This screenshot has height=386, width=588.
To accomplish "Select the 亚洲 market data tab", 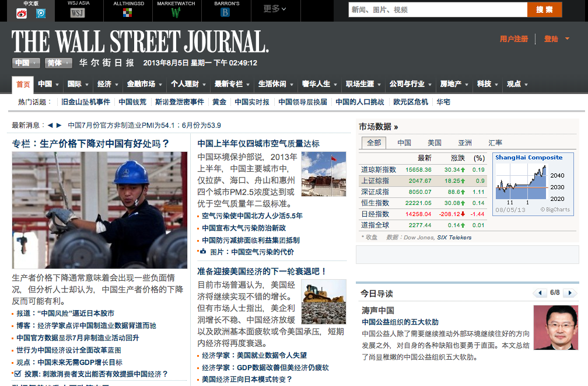I will pos(465,142).
